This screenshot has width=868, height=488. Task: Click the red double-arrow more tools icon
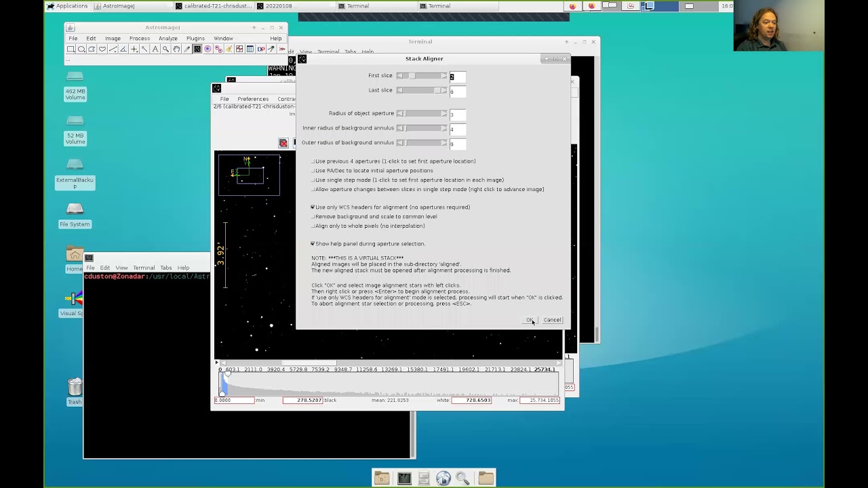tap(281, 49)
